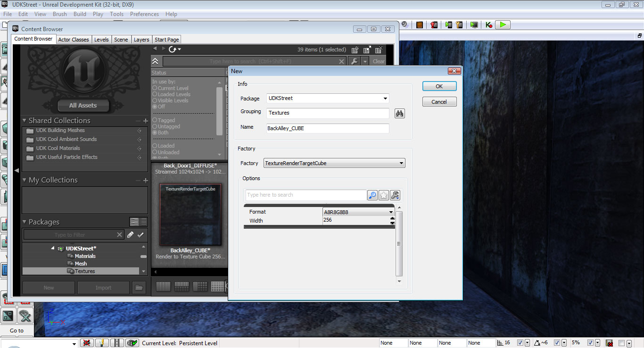644x348 pixels.
Task: Collapse the My Collections section
Action: coord(25,180)
